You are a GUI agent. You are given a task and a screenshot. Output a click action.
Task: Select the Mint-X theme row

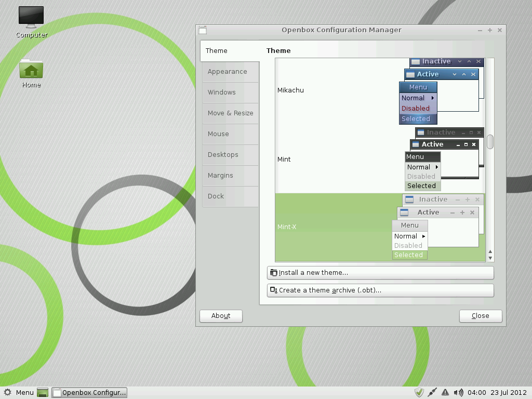[380, 228]
